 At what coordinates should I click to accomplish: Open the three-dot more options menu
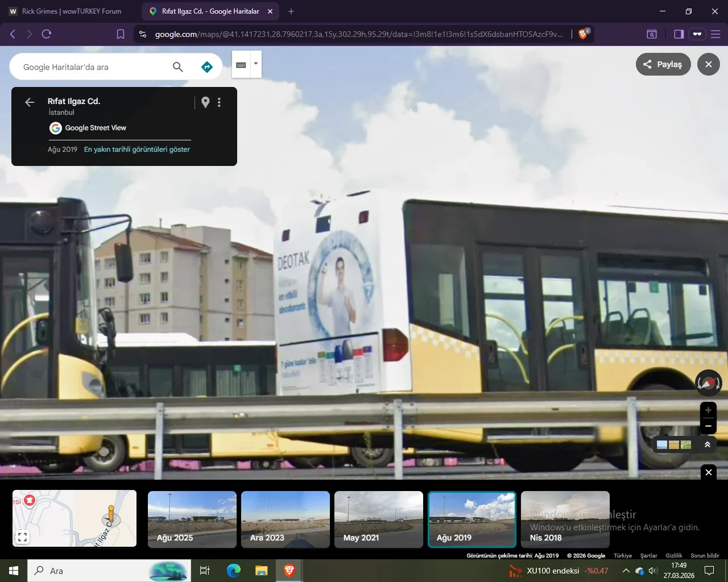point(219,102)
